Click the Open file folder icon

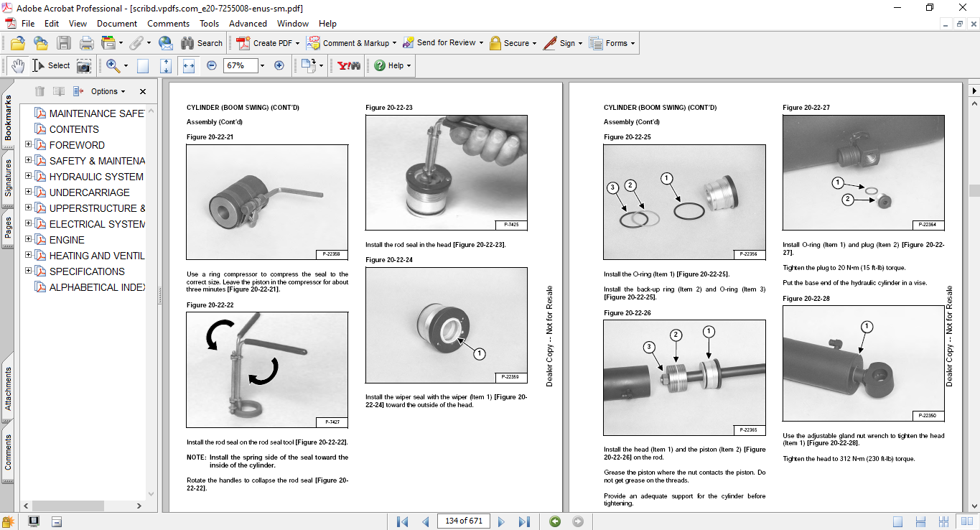[18, 43]
